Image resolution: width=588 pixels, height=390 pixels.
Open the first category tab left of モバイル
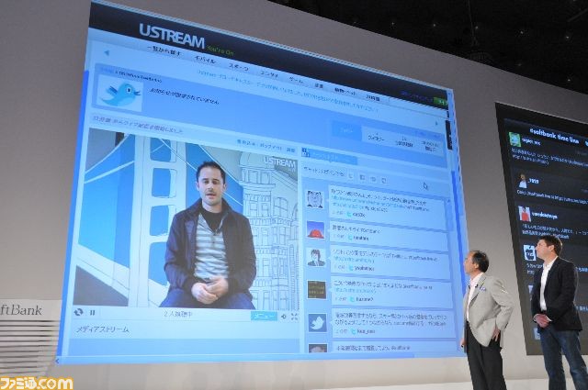(164, 50)
